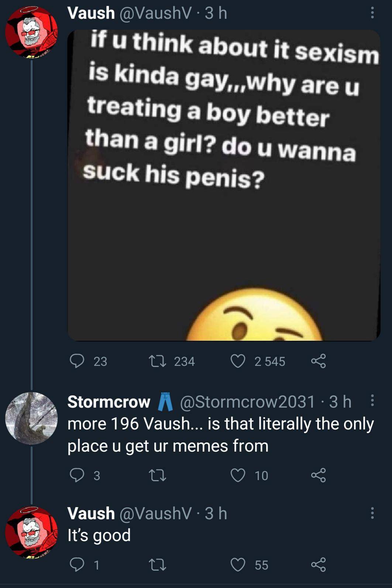Screen dimensions: 392x588
Task: Open the Vaush display name on bottom tweet
Action: [91, 513]
